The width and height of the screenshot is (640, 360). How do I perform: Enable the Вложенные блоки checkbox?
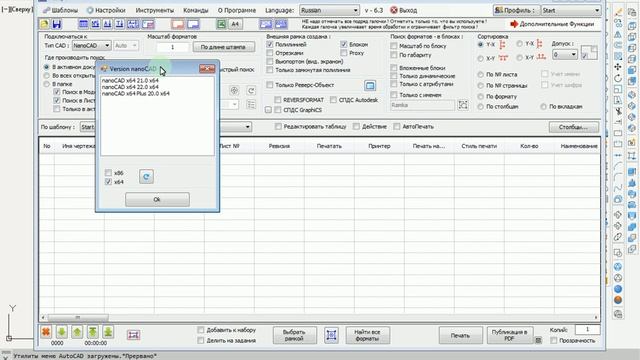point(394,68)
